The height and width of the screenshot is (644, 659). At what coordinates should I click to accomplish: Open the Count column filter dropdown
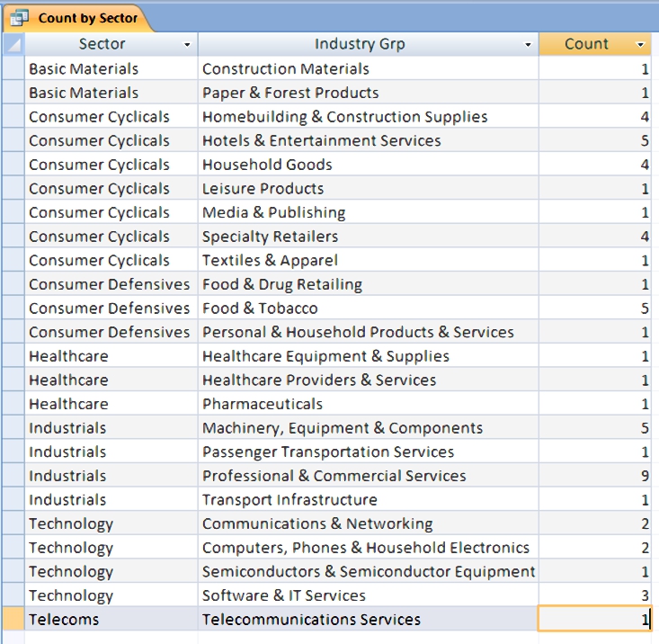[x=640, y=45]
